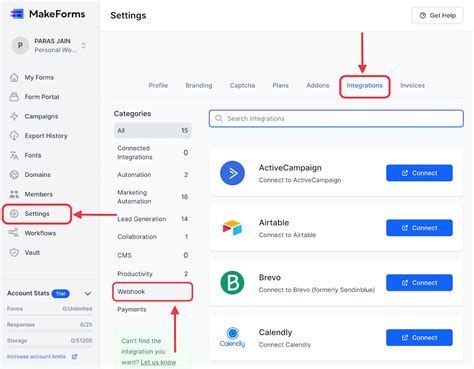Expand the workspace switcher next to PARAS JAIN
This screenshot has width=474, height=369.
[x=83, y=45]
